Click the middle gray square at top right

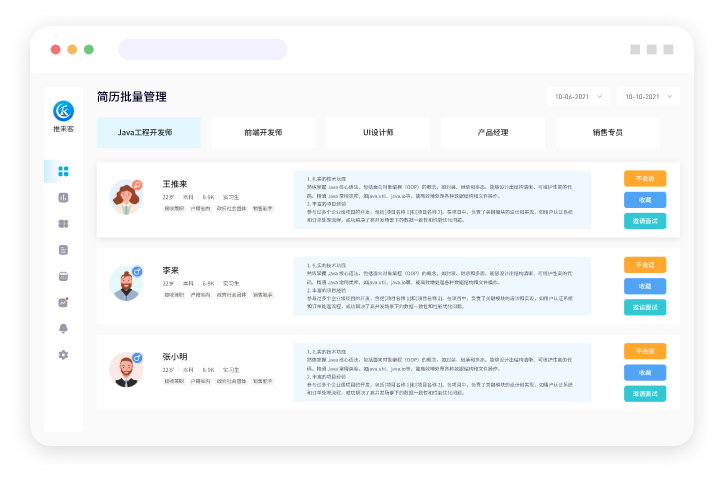tap(652, 49)
